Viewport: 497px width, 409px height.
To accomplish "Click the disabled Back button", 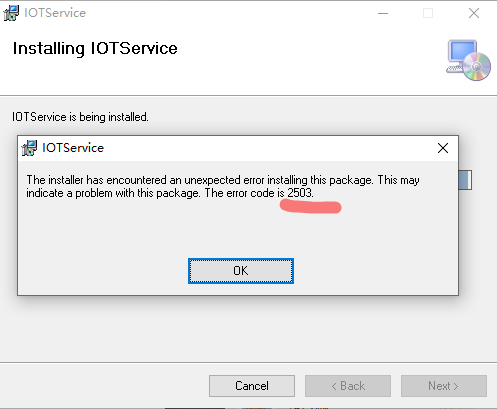I will tap(348, 386).
